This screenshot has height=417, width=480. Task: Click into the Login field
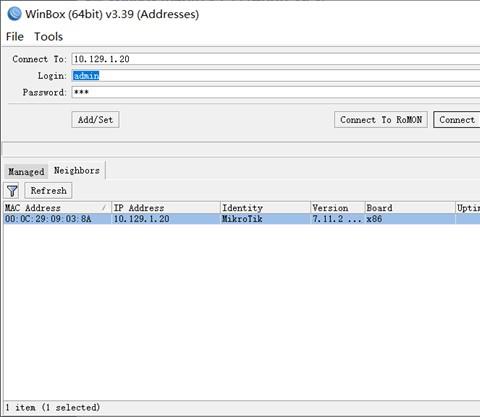click(x=276, y=76)
